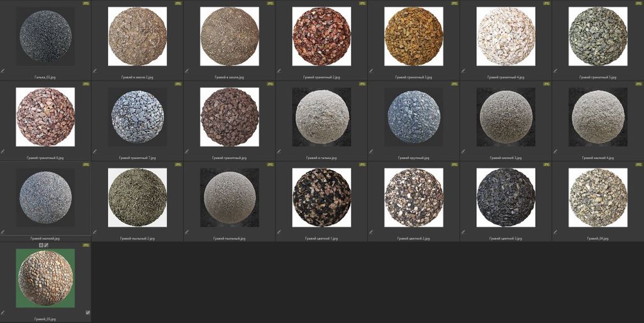Select the Гравий гранитный 7.jpg blue-gray thumbnail
644x323 pixels.
point(137,117)
